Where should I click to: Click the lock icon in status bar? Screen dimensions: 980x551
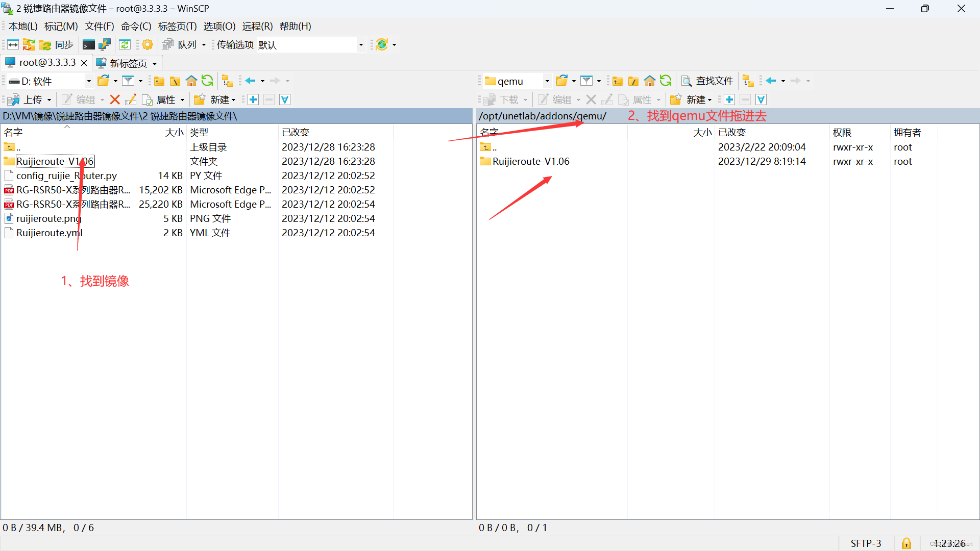click(x=906, y=543)
